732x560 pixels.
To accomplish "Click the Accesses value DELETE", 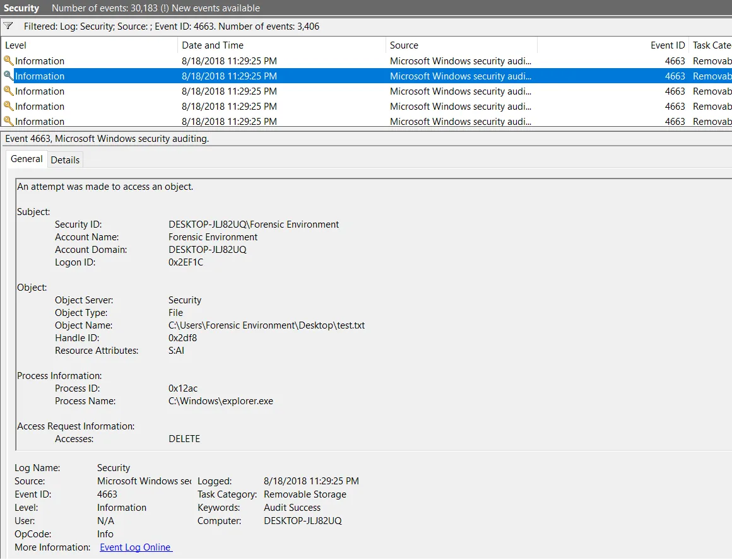I will click(x=184, y=439).
